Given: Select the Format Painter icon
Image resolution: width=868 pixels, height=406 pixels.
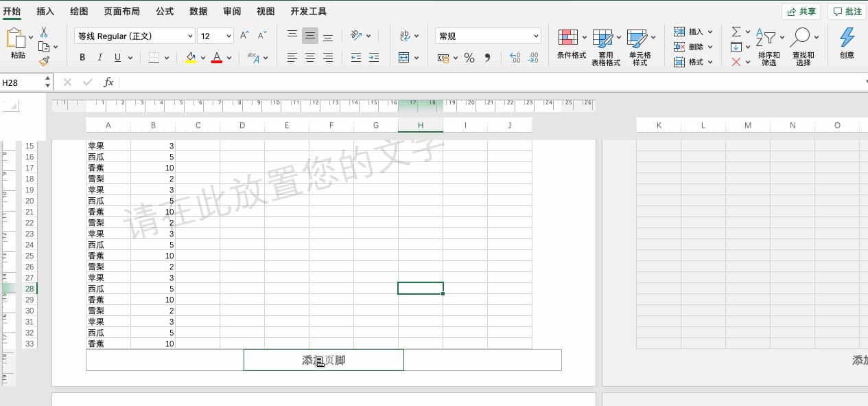Looking at the screenshot, I should [45, 62].
